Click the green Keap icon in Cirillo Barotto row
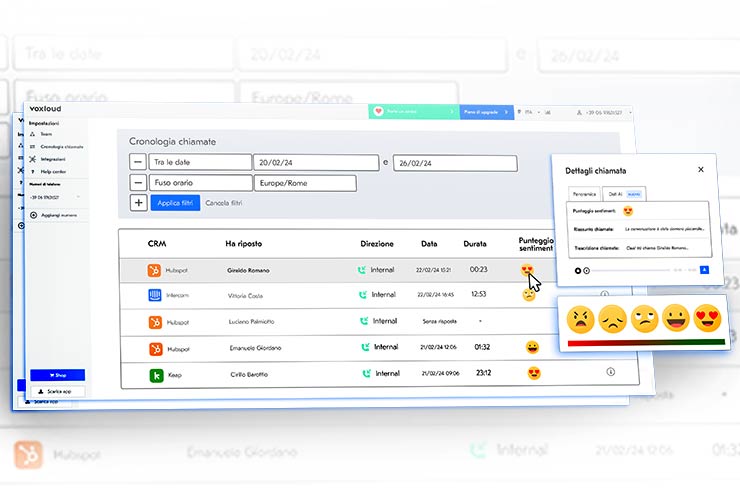 click(x=155, y=373)
